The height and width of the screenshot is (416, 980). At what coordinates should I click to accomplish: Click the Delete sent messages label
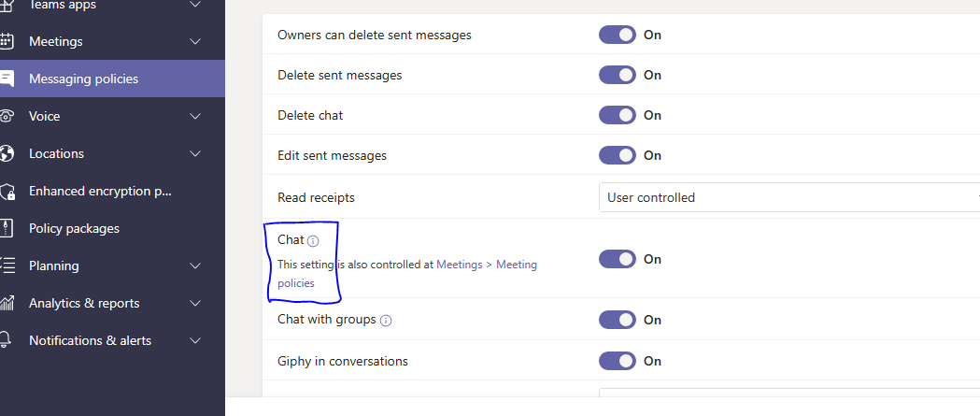(339, 75)
